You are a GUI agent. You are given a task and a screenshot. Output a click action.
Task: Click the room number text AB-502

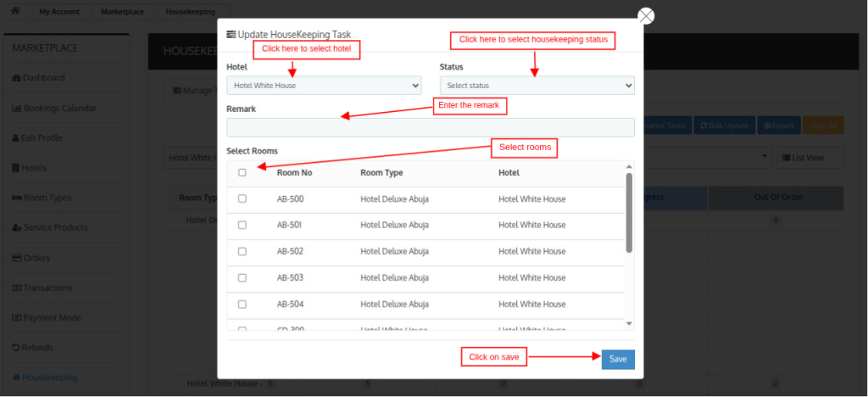(x=290, y=251)
